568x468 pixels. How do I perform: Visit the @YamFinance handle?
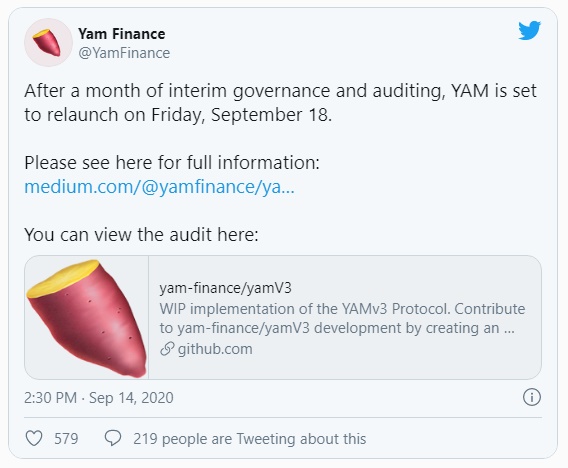[x=124, y=53]
